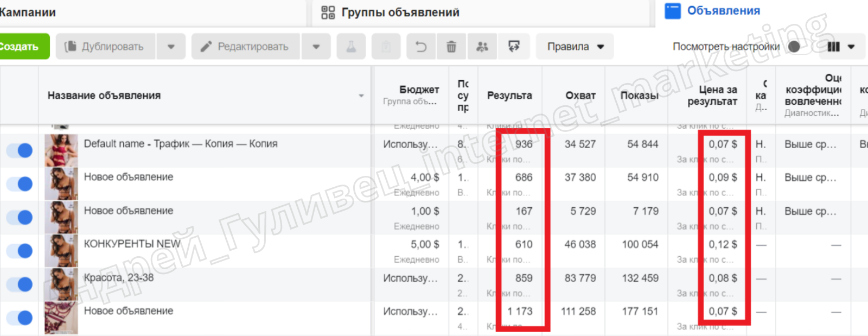Viewport: 868px width, 336px height.
Task: Sort by the Бюджет column header
Action: point(419,90)
